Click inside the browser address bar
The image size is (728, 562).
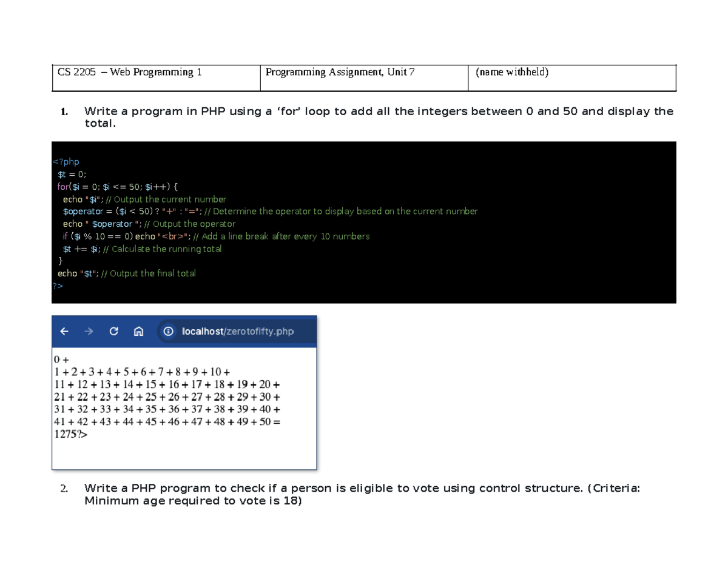coord(255,331)
